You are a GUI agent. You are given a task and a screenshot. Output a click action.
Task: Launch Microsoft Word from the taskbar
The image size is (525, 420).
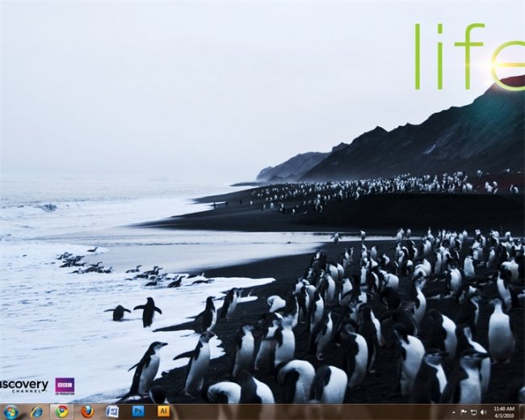click(112, 411)
